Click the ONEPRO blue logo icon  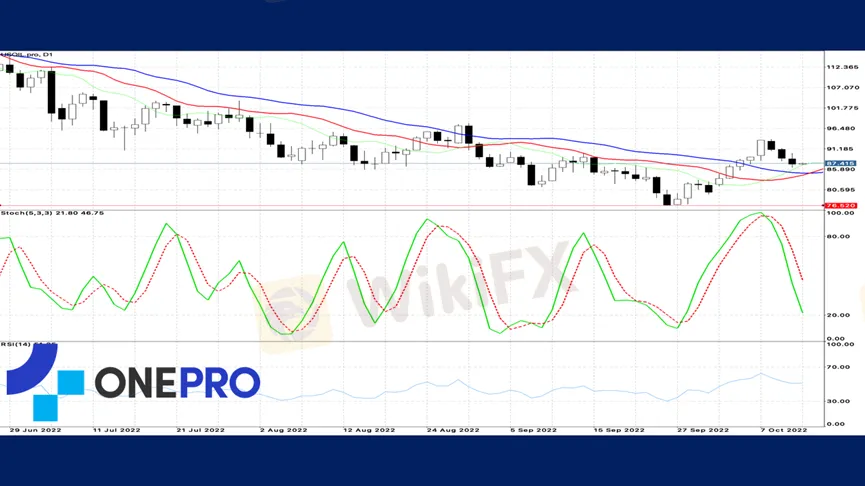(x=45, y=382)
